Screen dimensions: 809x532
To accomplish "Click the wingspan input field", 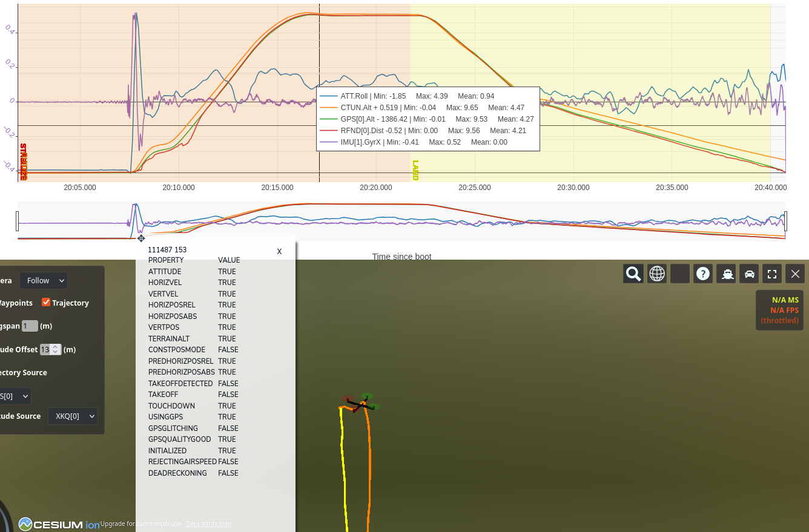I will 30,326.
